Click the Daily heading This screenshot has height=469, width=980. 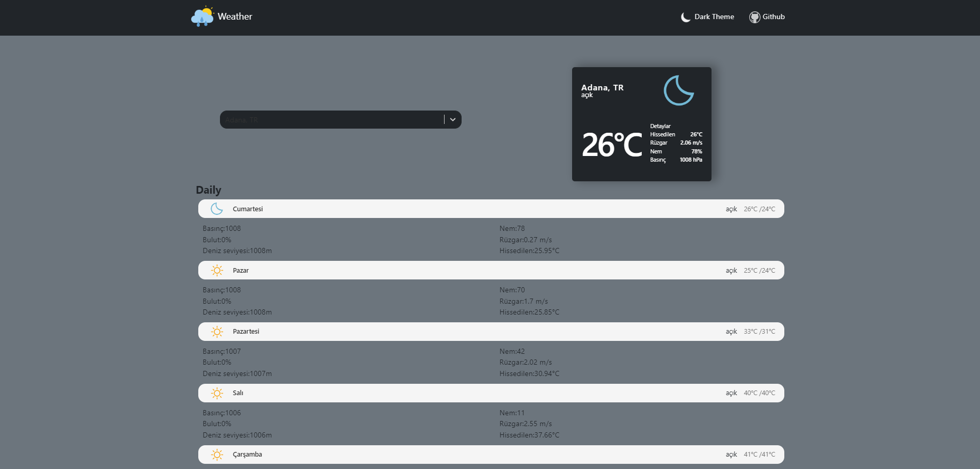209,190
